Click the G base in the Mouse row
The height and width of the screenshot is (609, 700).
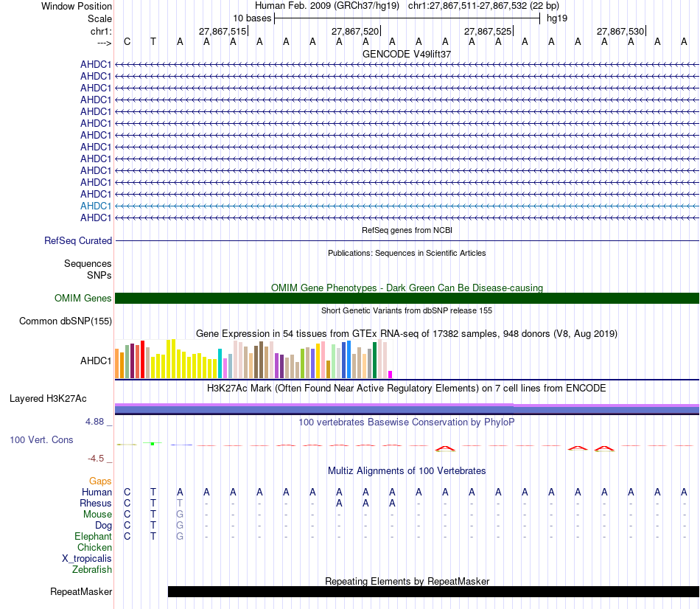click(180, 515)
